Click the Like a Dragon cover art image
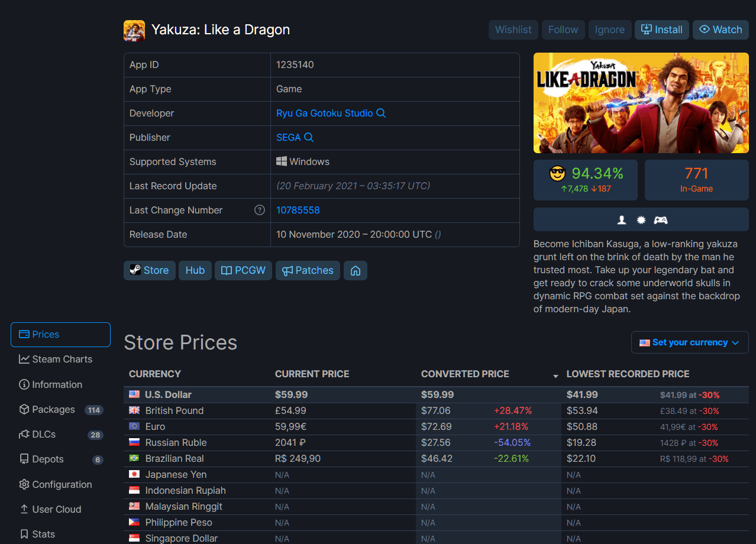 pyautogui.click(x=641, y=103)
